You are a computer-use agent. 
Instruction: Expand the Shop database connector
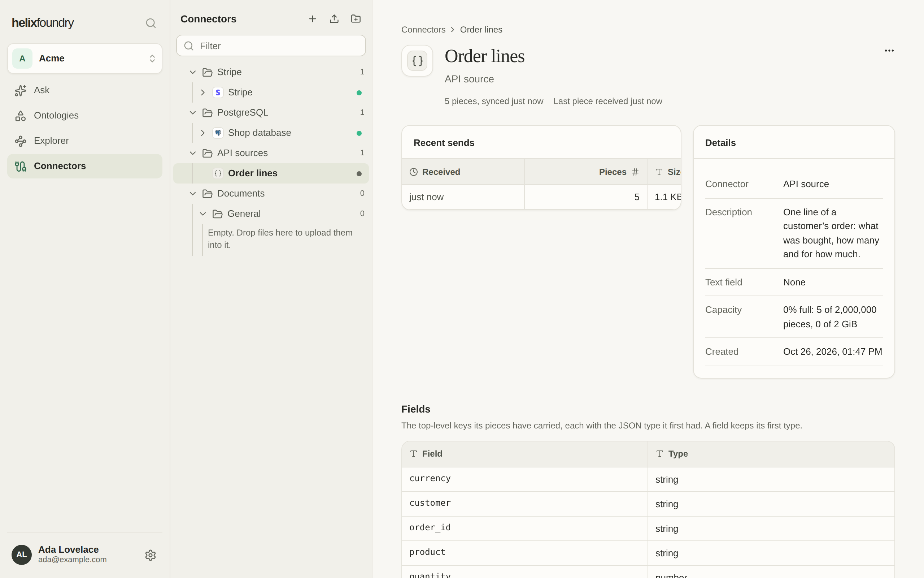click(203, 133)
